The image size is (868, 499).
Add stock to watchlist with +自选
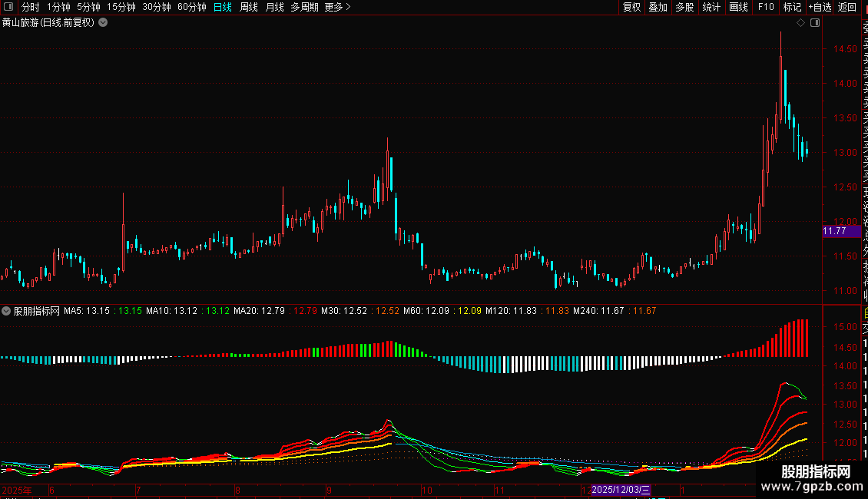coord(820,8)
